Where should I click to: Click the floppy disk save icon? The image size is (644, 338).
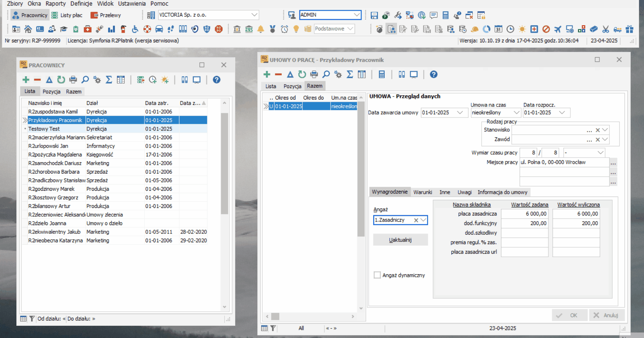tap(374, 15)
